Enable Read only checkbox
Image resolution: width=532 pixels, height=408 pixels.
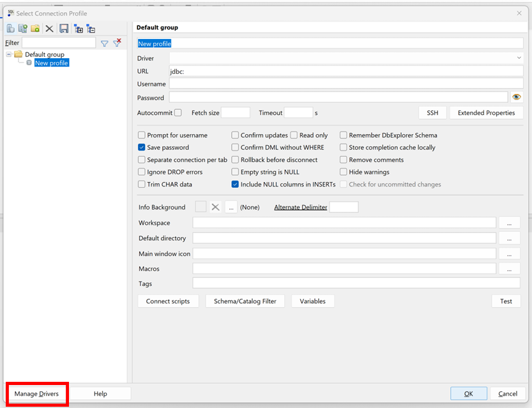pos(294,135)
